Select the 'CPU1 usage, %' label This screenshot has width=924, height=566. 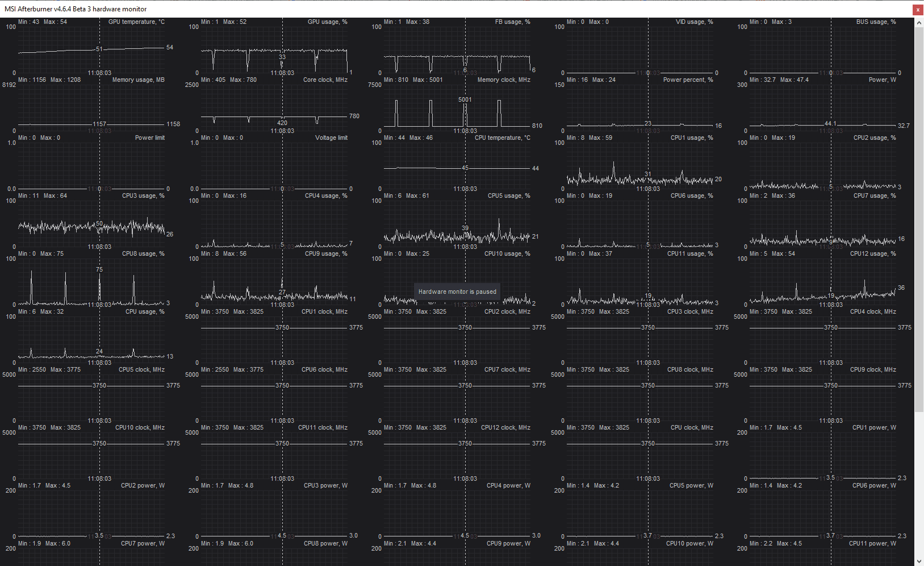[x=692, y=138]
